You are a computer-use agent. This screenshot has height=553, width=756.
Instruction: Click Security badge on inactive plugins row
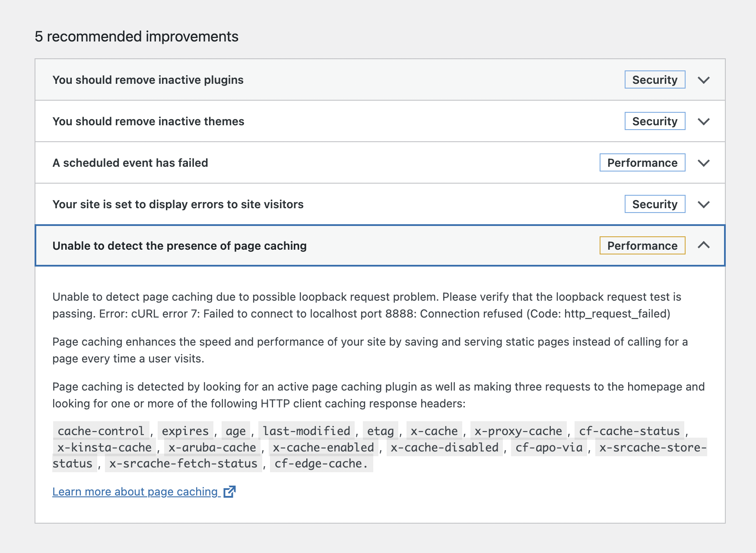tap(654, 80)
